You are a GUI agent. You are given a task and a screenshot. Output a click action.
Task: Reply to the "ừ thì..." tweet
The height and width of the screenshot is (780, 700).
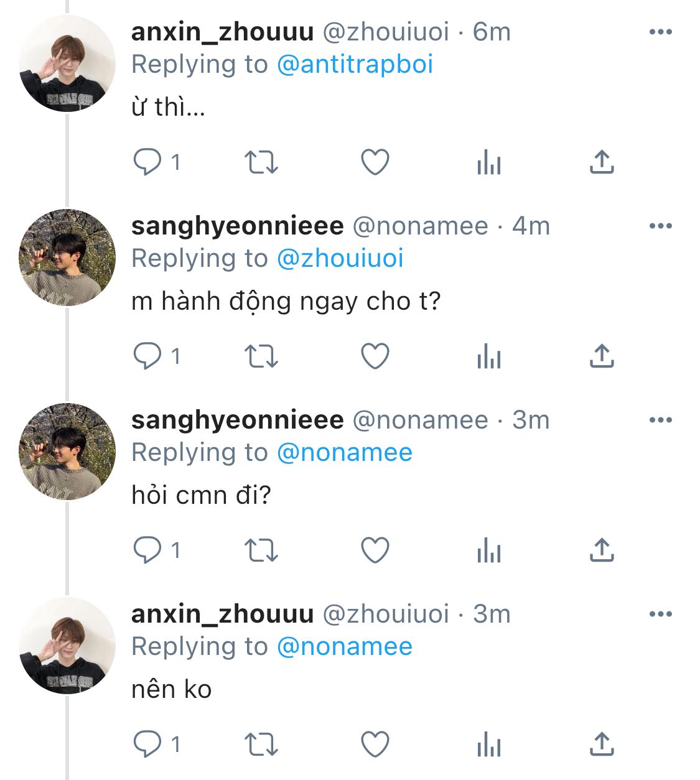(x=147, y=162)
